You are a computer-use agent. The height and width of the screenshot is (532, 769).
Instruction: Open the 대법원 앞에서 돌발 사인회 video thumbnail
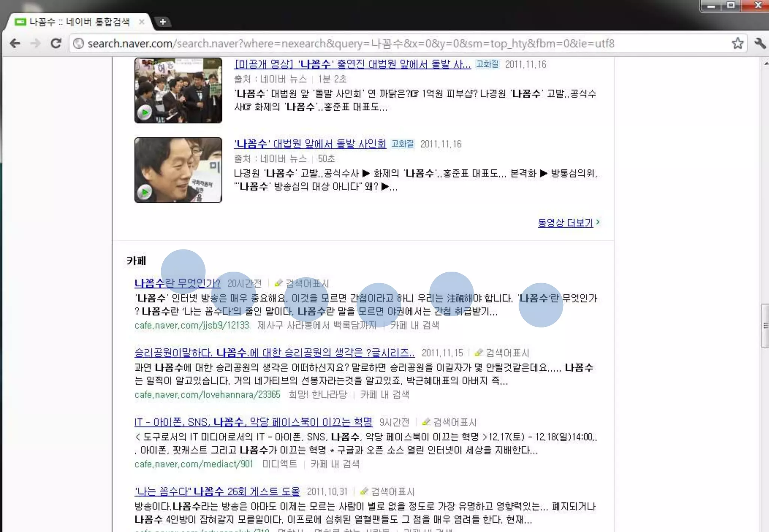[178, 170]
